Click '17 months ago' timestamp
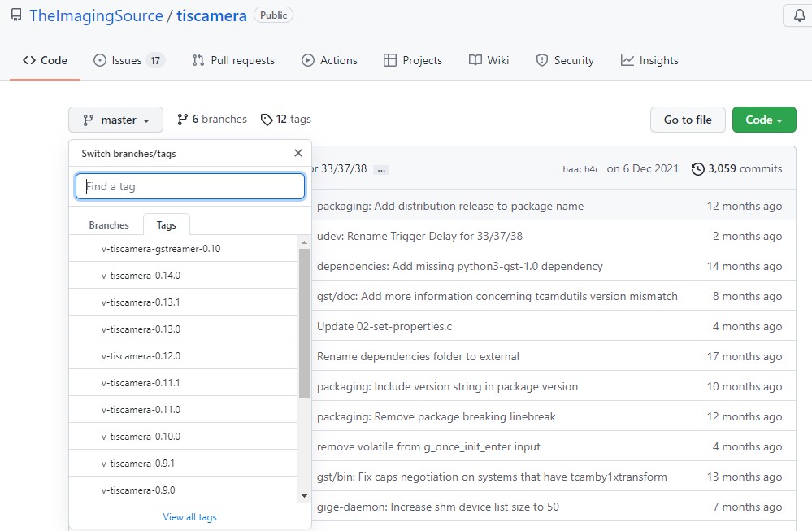 [745, 356]
